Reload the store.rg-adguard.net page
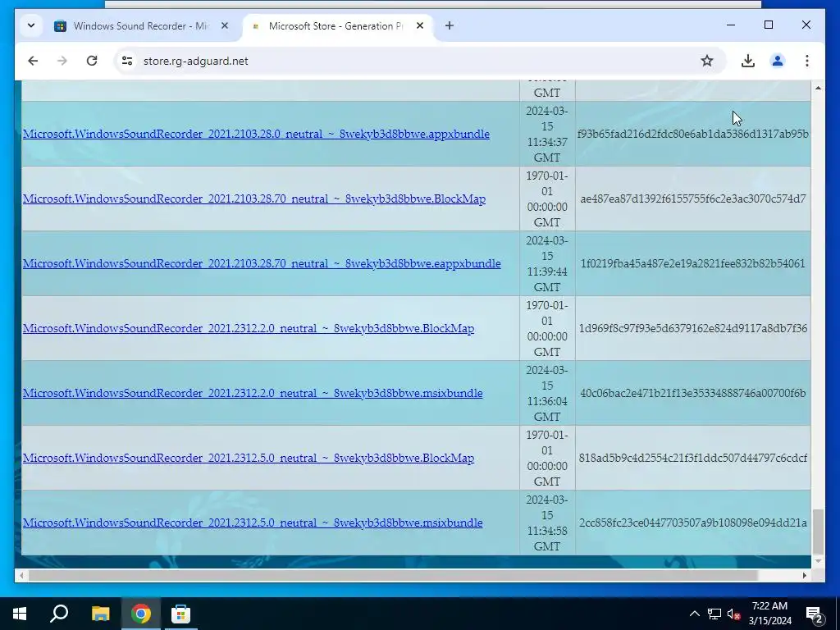This screenshot has width=840, height=630. (x=92, y=61)
